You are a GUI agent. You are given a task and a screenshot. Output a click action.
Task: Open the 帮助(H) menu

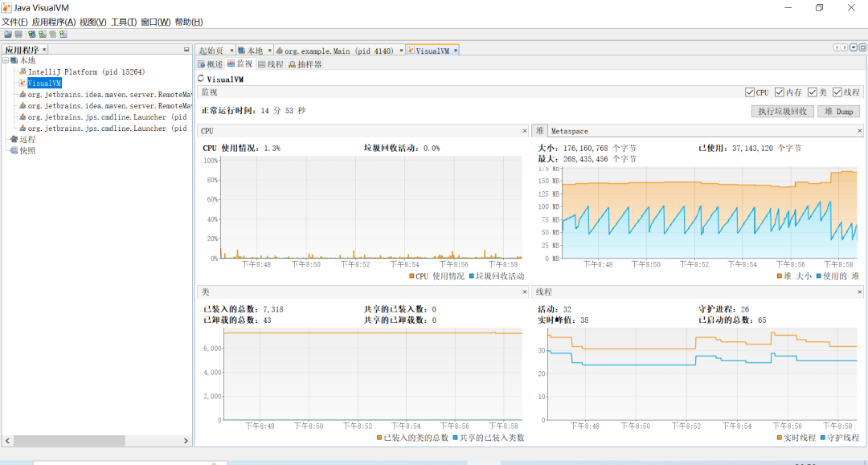coord(189,22)
